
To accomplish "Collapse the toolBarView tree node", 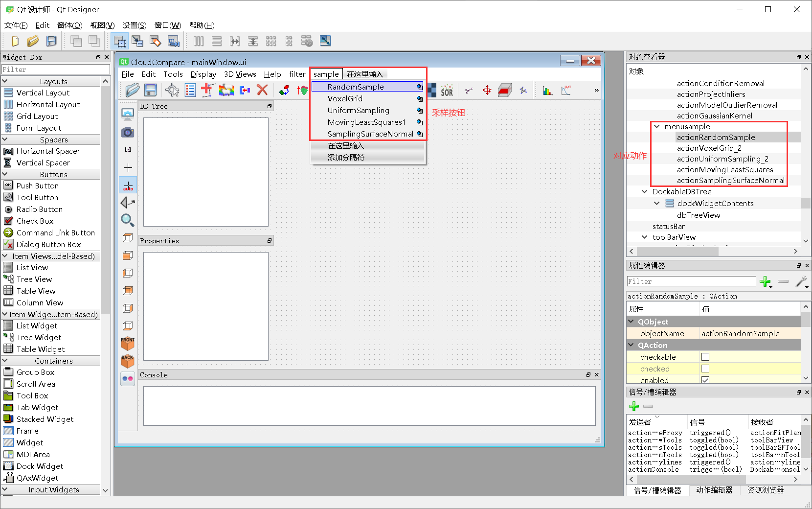I will (645, 237).
